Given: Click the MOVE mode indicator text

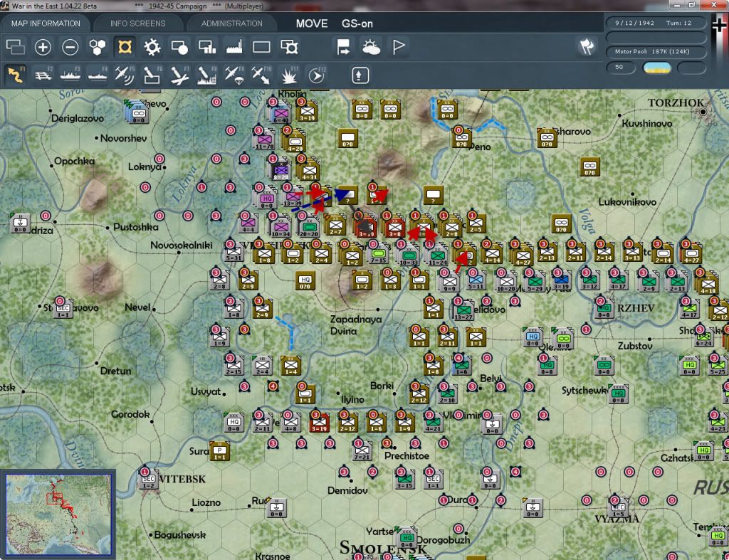Looking at the screenshot, I should (x=312, y=23).
